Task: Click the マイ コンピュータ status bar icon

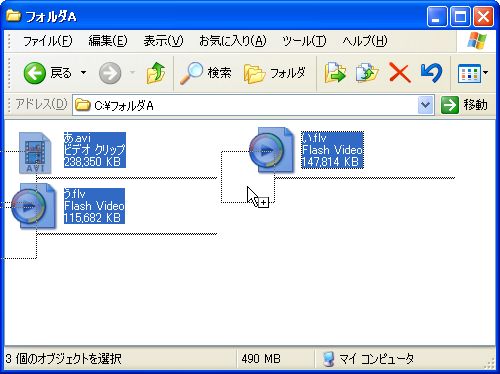Action: pyautogui.click(x=329, y=359)
